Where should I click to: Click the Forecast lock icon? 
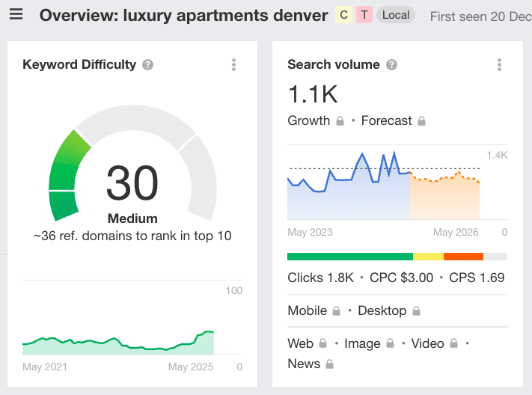point(421,120)
